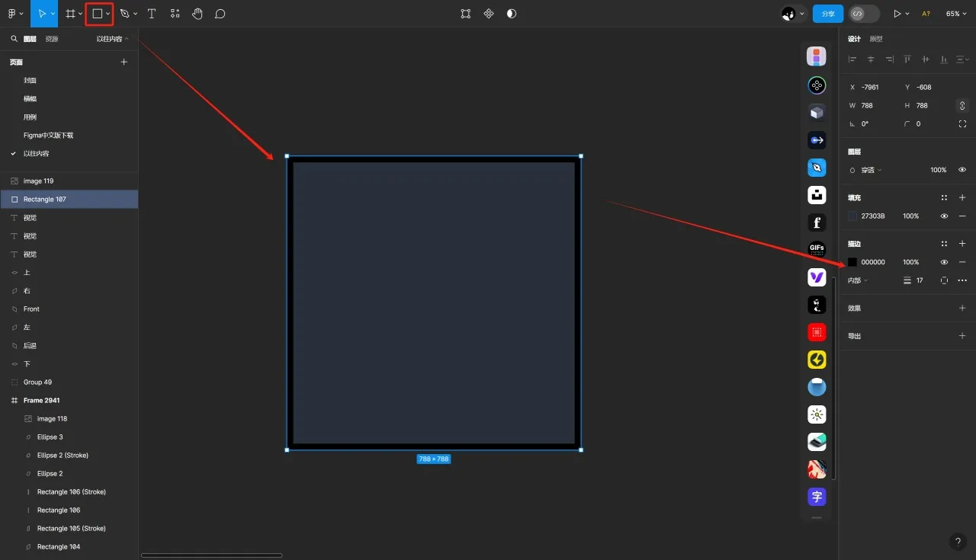Collapse the 以往内容 page list
Viewport: 976px width, 560px height.
click(x=113, y=39)
